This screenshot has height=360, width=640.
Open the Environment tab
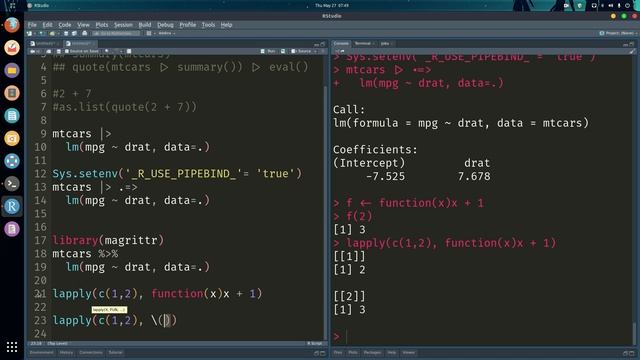point(42,353)
